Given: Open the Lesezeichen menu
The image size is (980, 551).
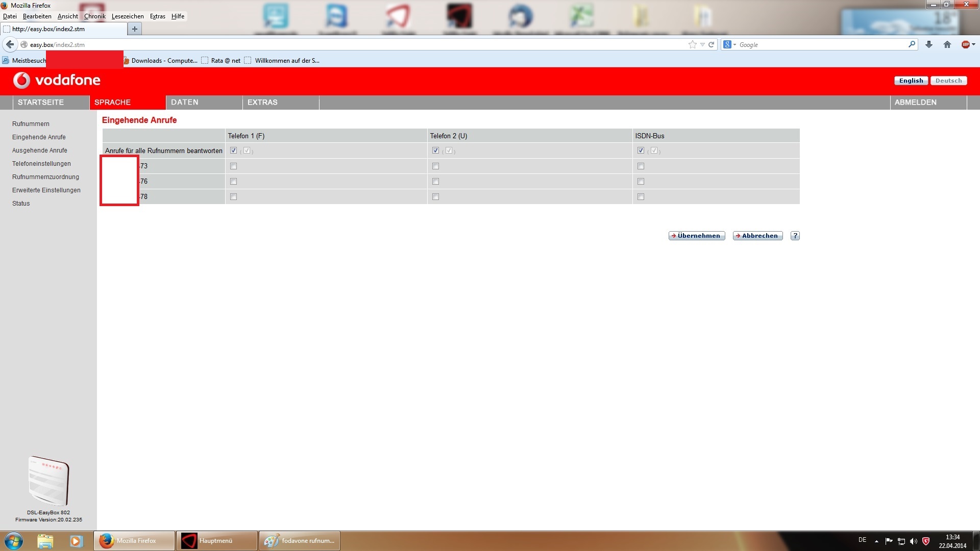Looking at the screenshot, I should coord(128,16).
